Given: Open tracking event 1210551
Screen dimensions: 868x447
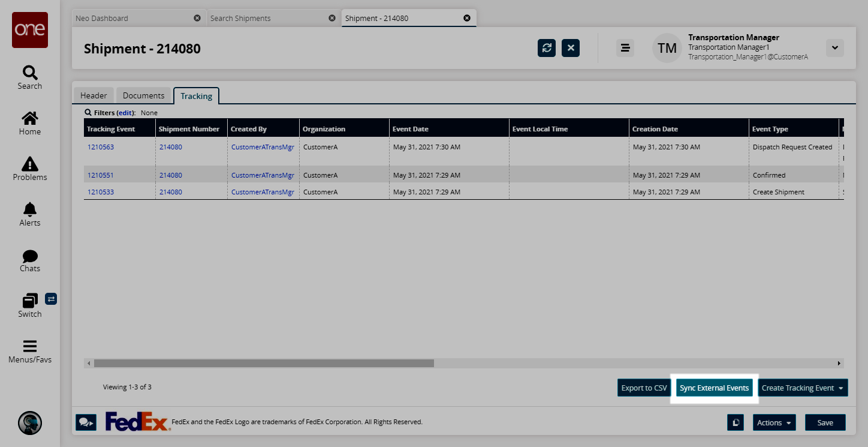Looking at the screenshot, I should pos(101,175).
